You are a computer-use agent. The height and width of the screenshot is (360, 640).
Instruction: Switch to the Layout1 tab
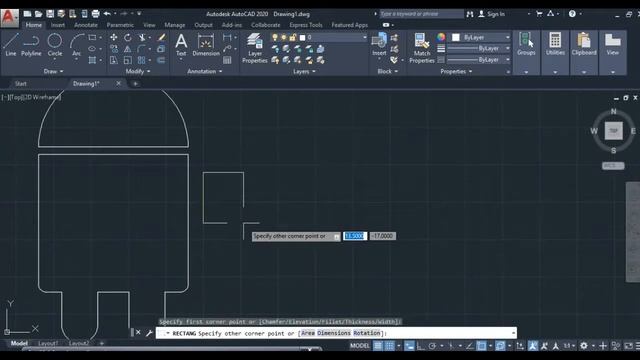[x=48, y=343]
